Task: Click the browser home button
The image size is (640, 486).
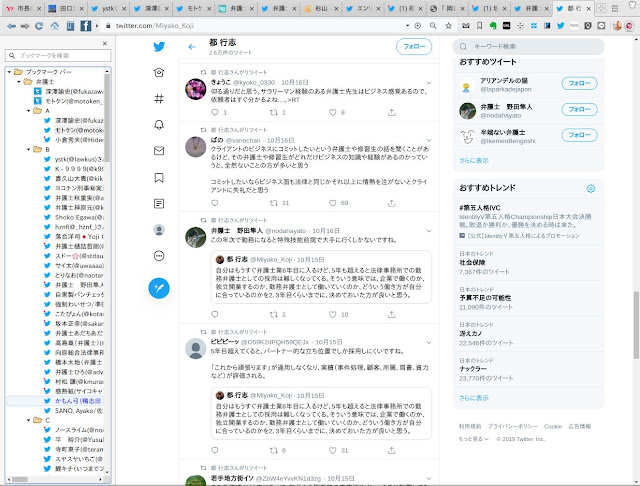Action: click(55, 26)
